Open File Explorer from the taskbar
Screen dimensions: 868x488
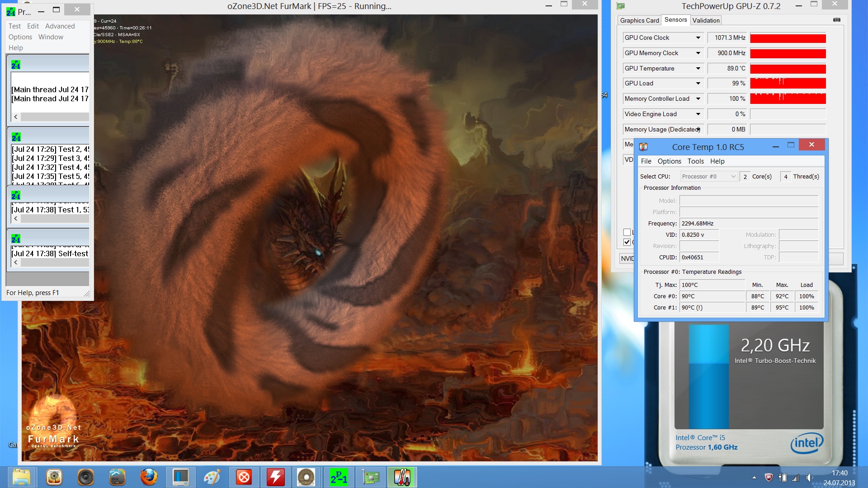(21, 477)
